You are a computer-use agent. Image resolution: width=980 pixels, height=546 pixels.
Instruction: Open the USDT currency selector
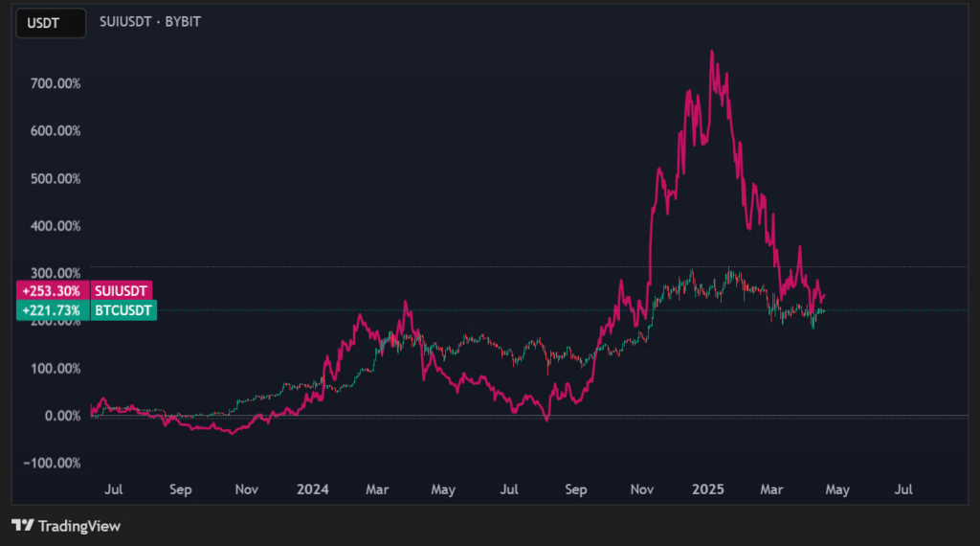point(42,24)
